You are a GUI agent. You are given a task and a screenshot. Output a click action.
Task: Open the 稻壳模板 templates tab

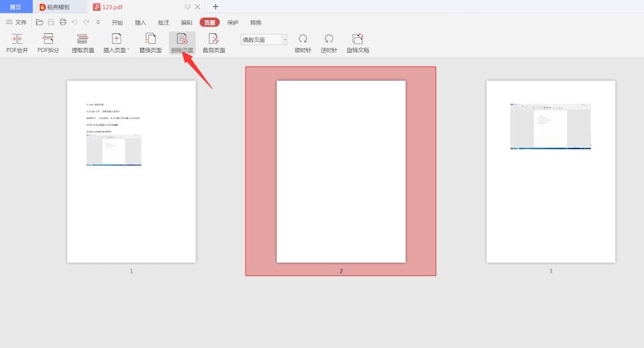pos(60,7)
